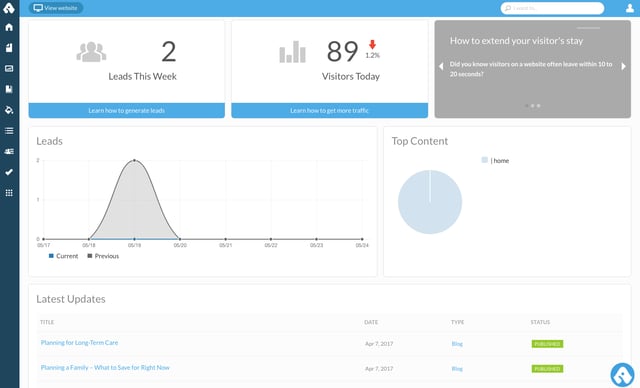Open the pages document sidebar icon
640x388 pixels.
click(9, 48)
